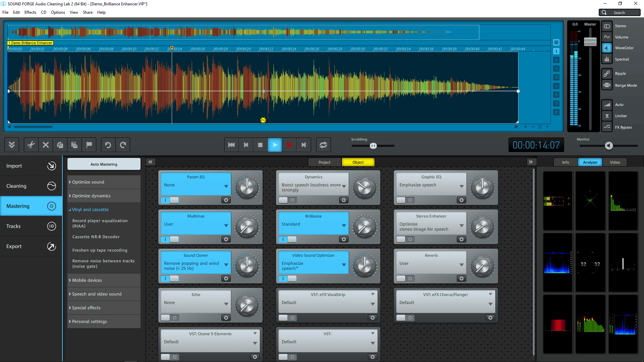
Task: Skip to previous marker
Action: (x=246, y=145)
